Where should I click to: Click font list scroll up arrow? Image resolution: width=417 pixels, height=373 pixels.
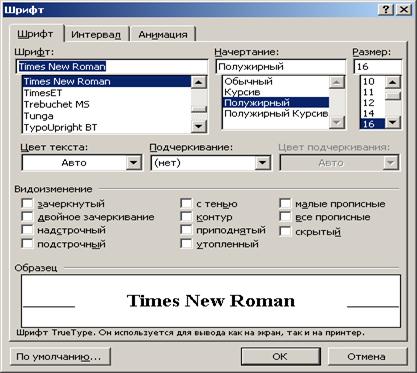pyautogui.click(x=199, y=82)
